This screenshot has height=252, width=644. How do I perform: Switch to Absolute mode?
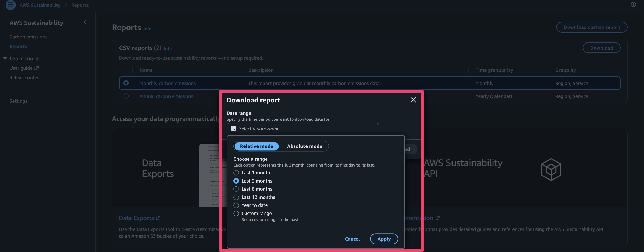pyautogui.click(x=304, y=146)
